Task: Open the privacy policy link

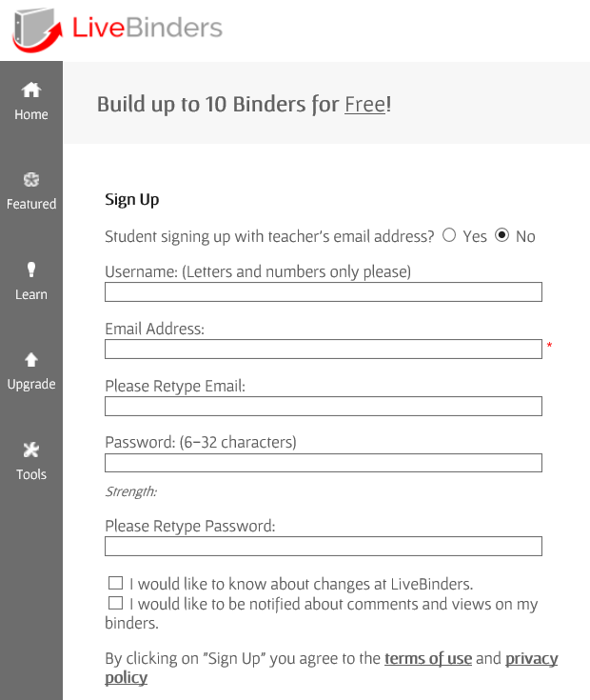Action: coord(531,658)
